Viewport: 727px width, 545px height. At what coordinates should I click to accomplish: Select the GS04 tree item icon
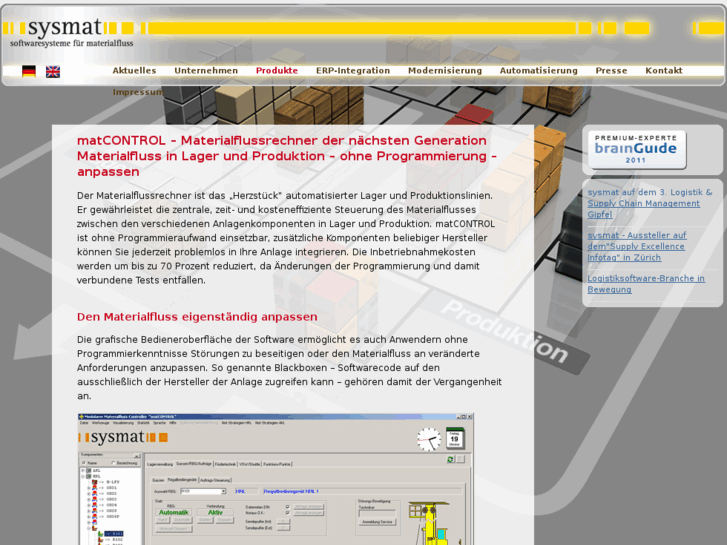coord(95,505)
